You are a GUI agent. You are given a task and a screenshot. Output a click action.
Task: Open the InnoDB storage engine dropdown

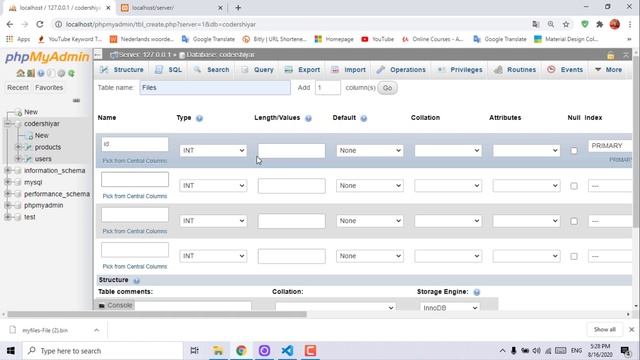[450, 307]
